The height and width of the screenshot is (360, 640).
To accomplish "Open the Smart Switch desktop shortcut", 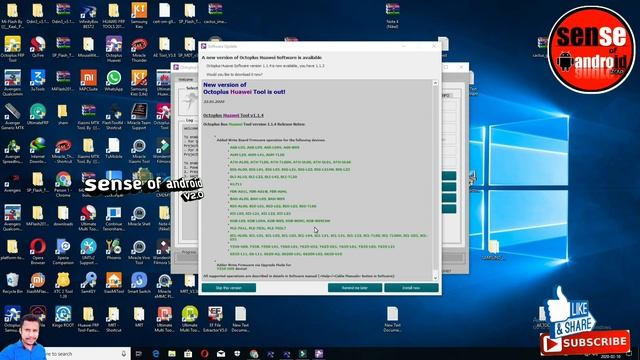I will point(139,283).
